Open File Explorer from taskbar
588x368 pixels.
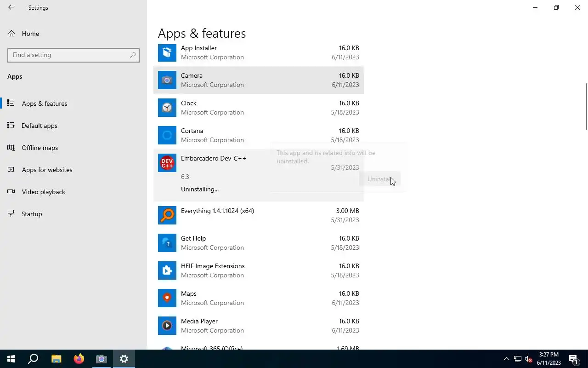pos(56,359)
